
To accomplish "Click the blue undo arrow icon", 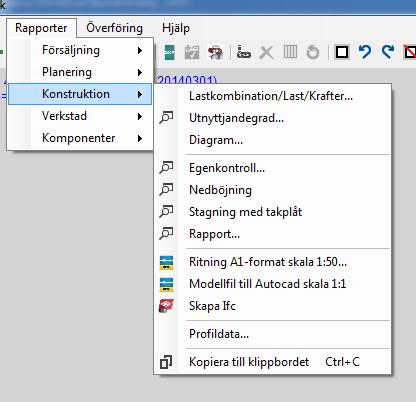I will pyautogui.click(x=365, y=52).
